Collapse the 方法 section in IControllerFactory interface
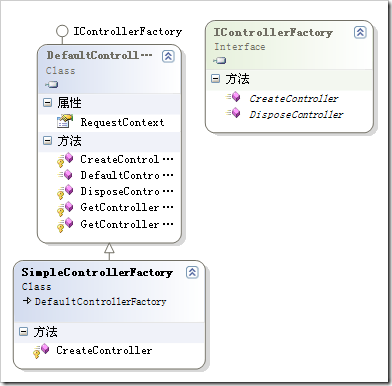This screenshot has height=386, width=392. click(216, 79)
